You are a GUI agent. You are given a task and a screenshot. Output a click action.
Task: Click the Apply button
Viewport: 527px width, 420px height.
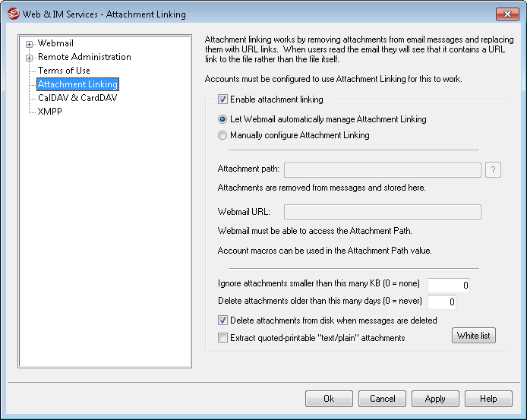[435, 399]
